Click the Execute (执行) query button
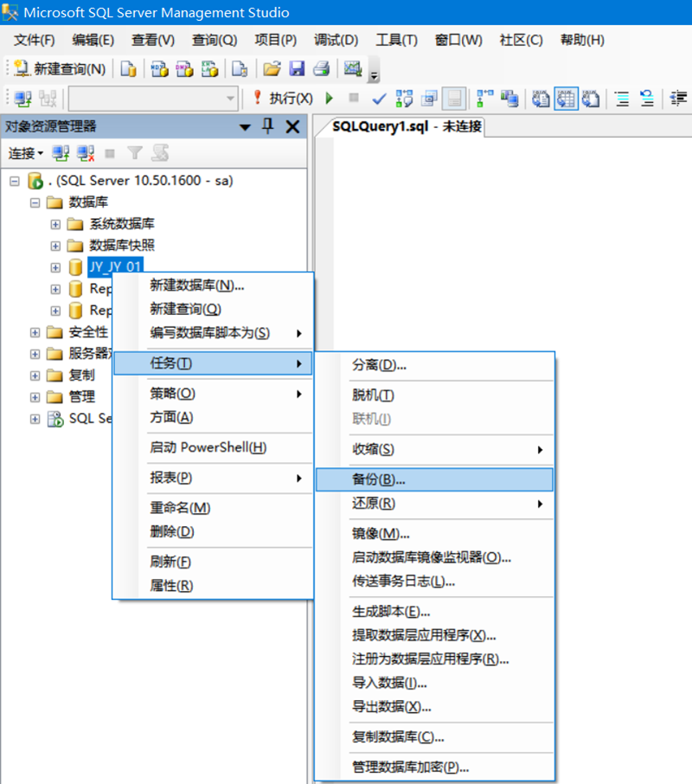Viewport: 692px width, 784px height. 283,99
